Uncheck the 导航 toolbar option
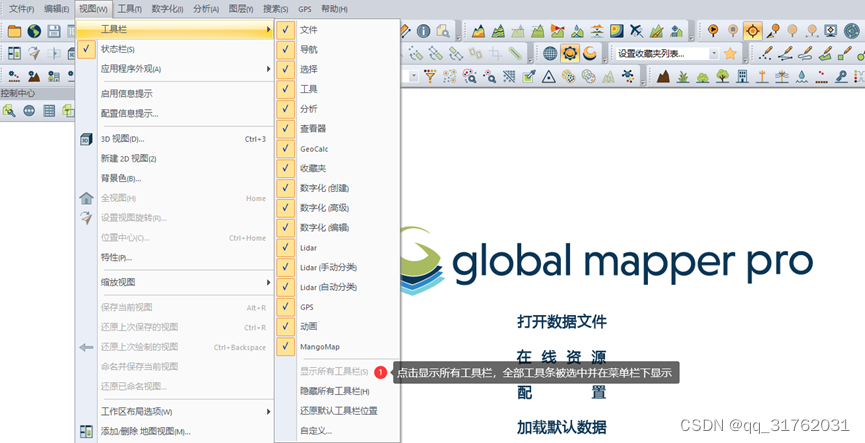The width and height of the screenshot is (865, 443). [285, 50]
